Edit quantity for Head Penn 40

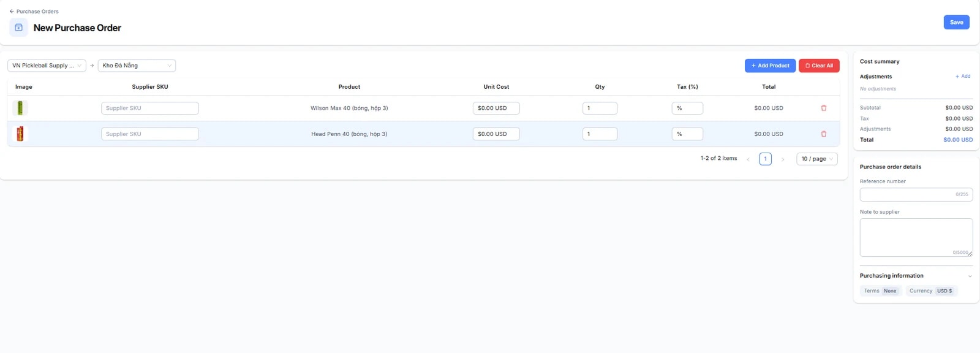pyautogui.click(x=600, y=134)
